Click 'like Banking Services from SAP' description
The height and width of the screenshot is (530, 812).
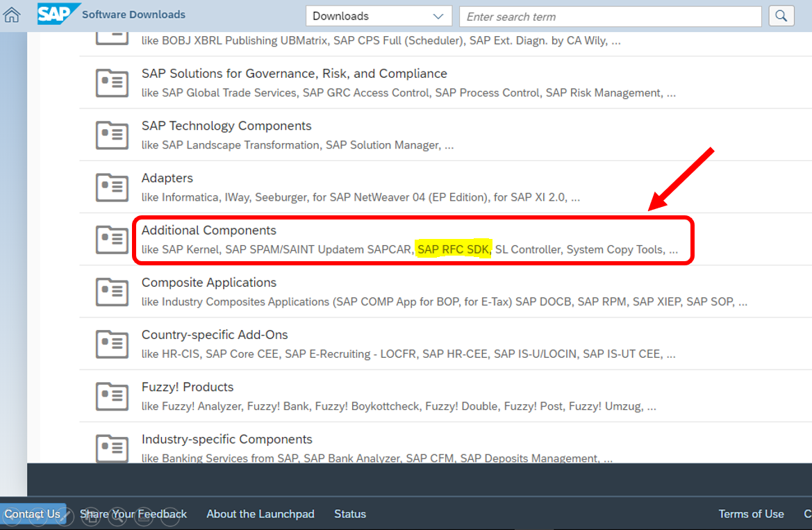(377, 458)
